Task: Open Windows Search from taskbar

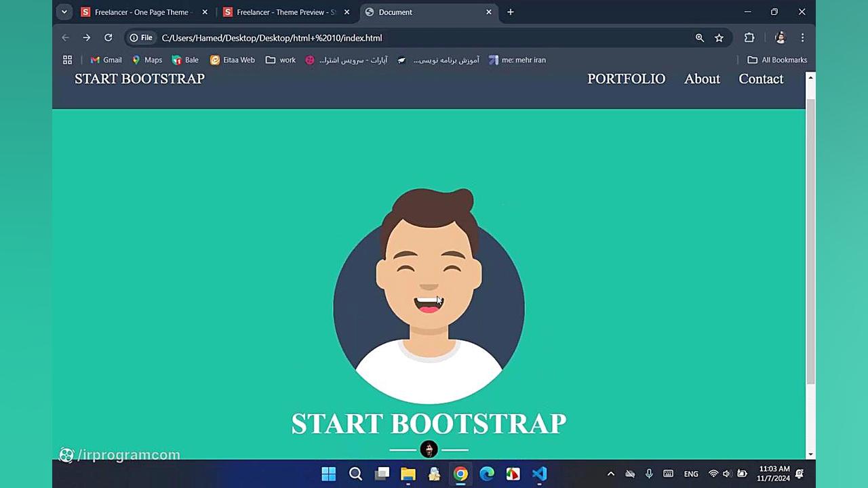Action: pos(355,474)
